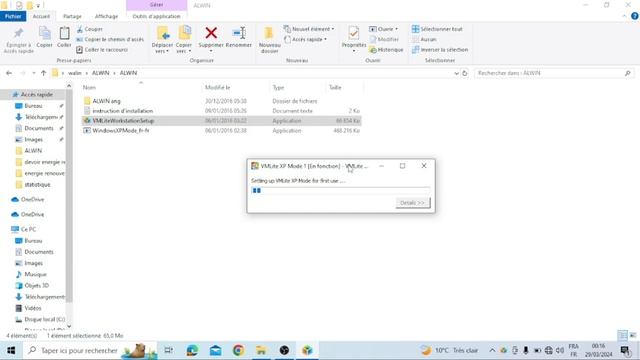Click the back navigation arrow
Screen dimensions: 640x360
(9, 73)
